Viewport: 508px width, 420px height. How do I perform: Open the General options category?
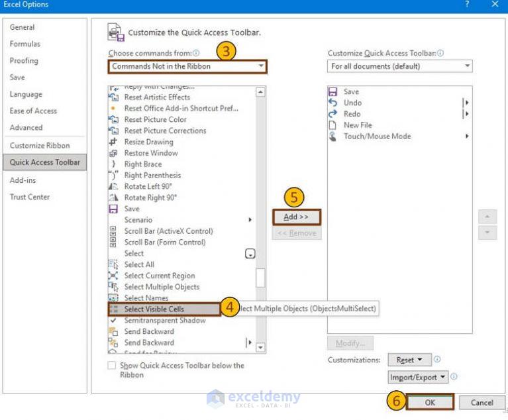click(22, 27)
